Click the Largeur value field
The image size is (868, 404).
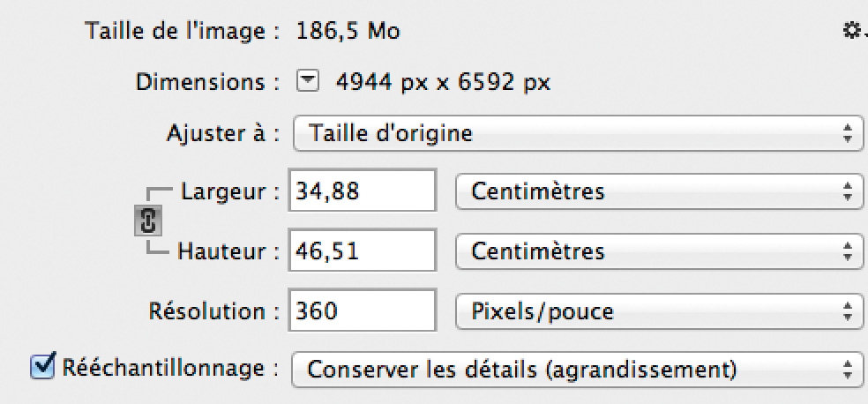pyautogui.click(x=363, y=191)
